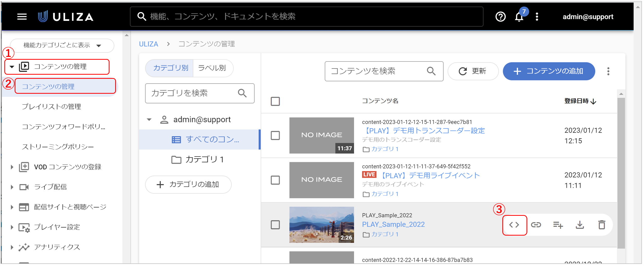644x267 pixels.
Task: Click the content list vertical scrollbar
Action: (621, 173)
